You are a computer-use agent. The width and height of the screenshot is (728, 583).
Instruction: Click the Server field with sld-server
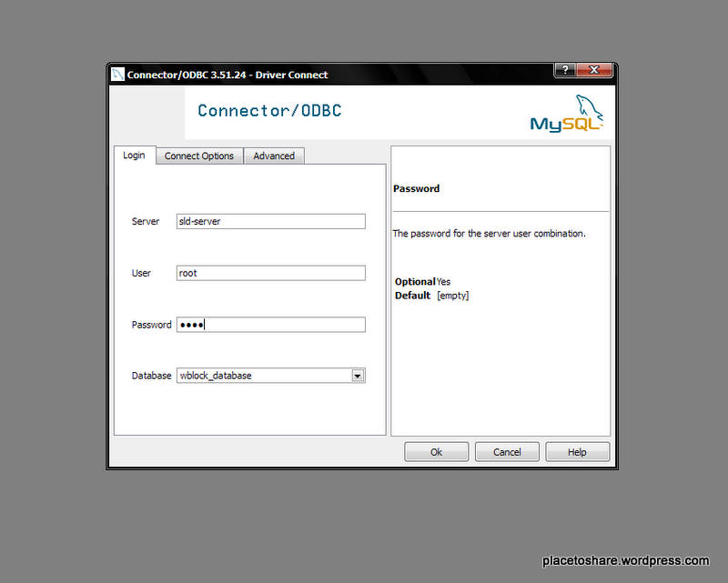[x=270, y=221]
